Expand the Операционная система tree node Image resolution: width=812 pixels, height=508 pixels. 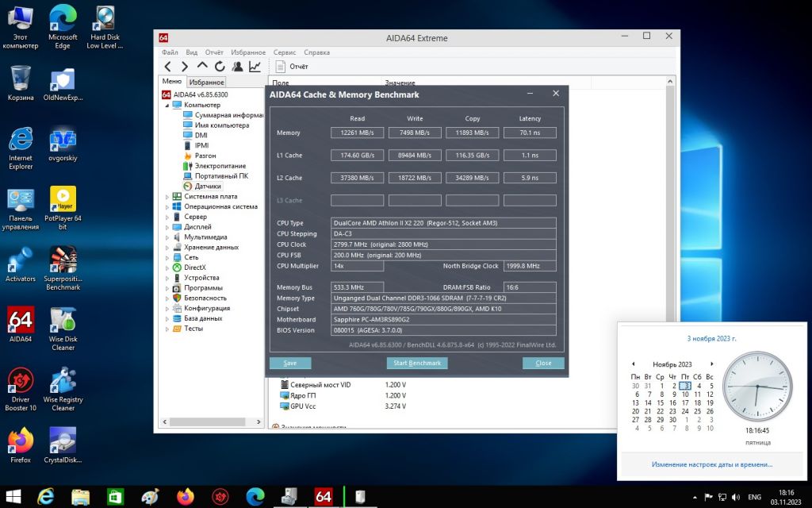point(167,207)
